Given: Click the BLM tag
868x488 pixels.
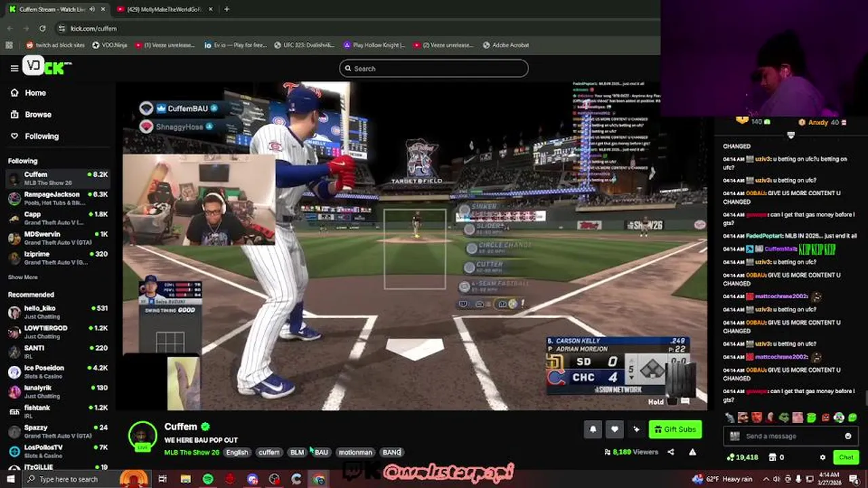Looking at the screenshot, I should (297, 452).
